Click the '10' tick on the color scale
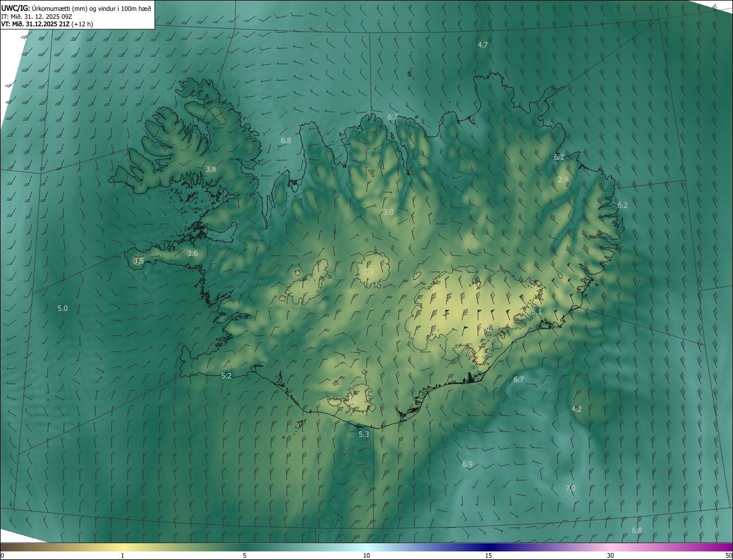This screenshot has height=560, width=733. pyautogui.click(x=366, y=555)
